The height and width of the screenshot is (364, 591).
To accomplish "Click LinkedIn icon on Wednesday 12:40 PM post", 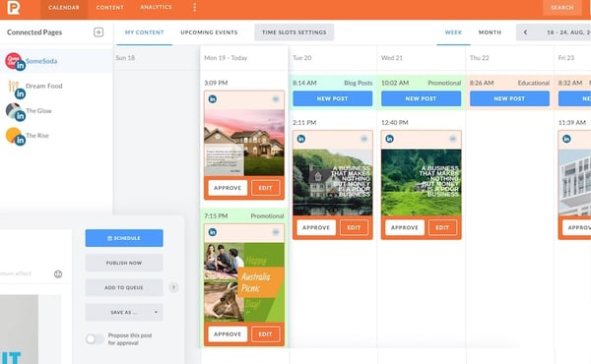I will pyautogui.click(x=390, y=139).
